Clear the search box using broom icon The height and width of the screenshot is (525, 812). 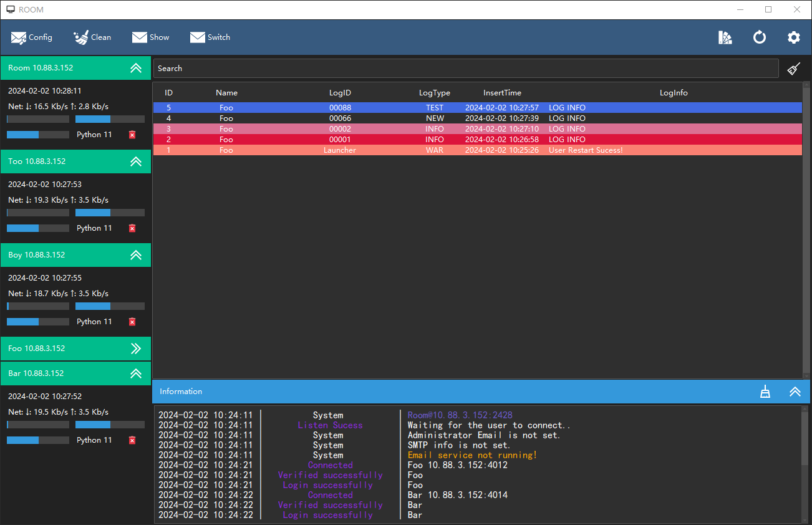click(794, 68)
